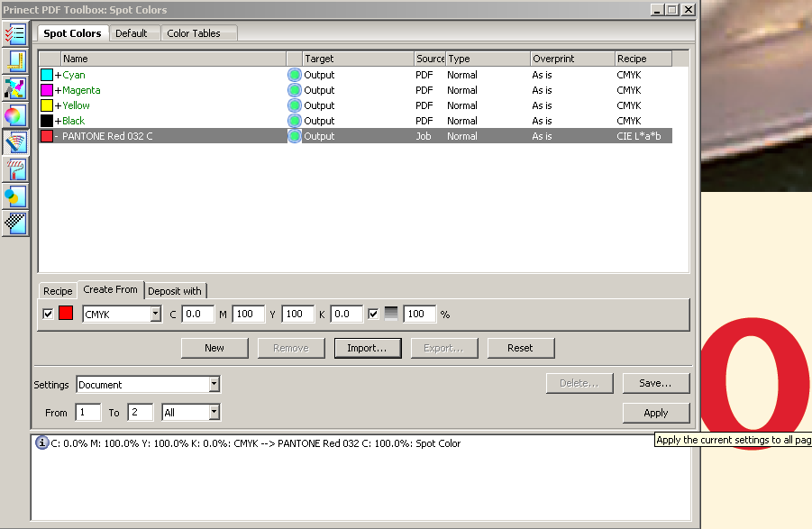Open the Create From tab
Viewport: 812px width, 529px height.
(110, 289)
